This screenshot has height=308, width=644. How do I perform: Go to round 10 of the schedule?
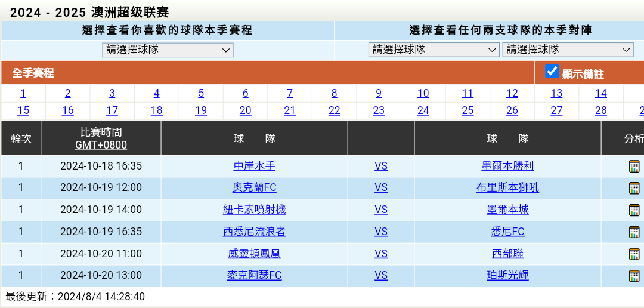coord(423,93)
